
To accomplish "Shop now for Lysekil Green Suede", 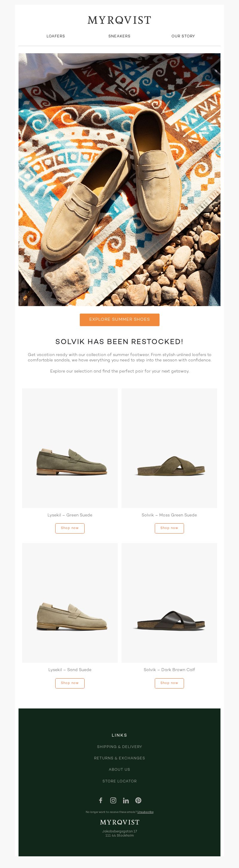I will [x=70, y=528].
